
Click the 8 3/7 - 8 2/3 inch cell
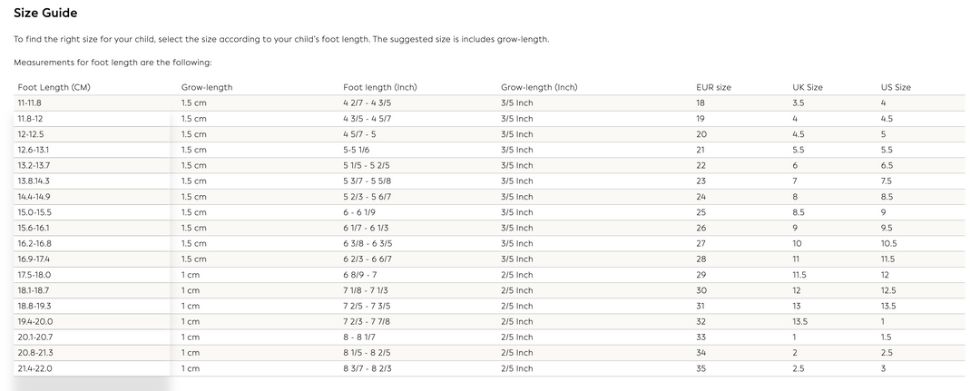367,368
